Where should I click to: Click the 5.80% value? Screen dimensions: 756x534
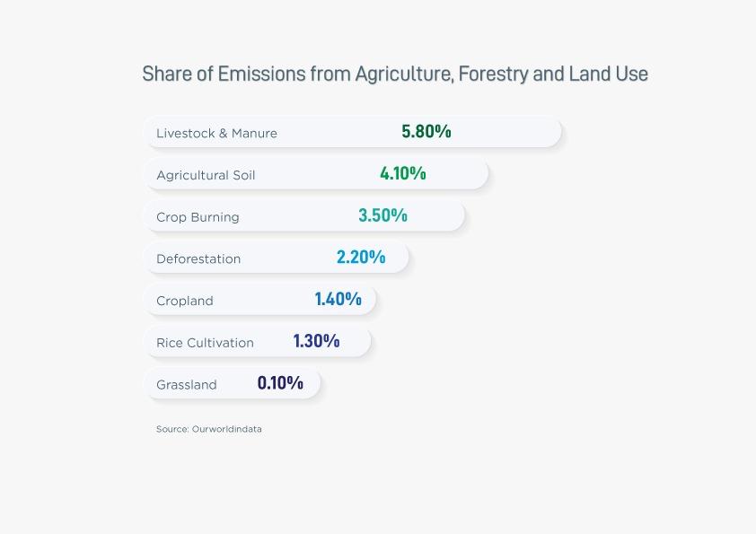426,132
